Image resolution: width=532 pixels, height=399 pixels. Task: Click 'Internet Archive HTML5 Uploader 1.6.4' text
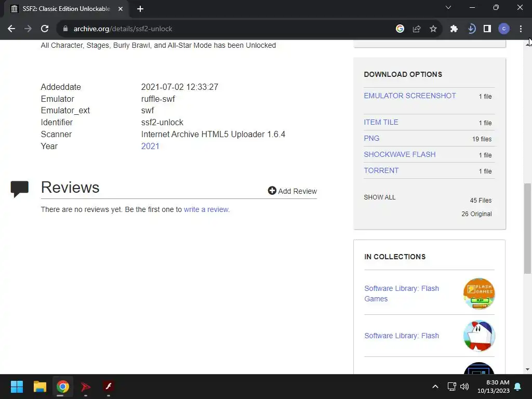(213, 134)
